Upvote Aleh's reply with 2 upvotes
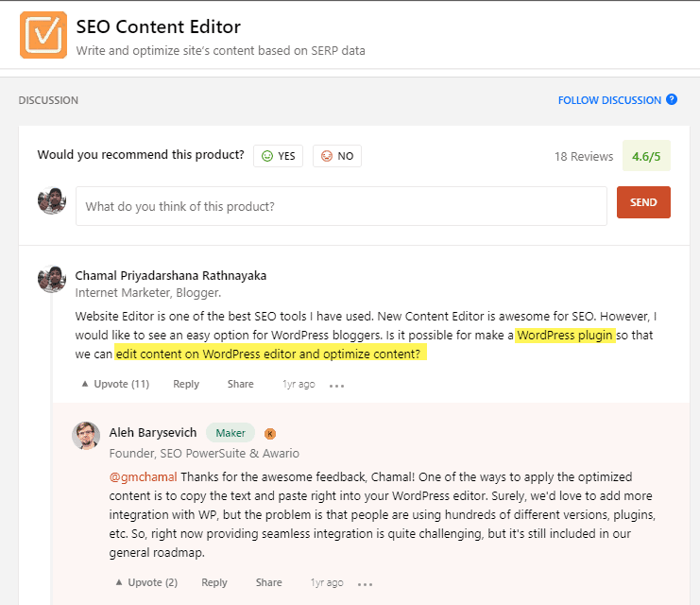This screenshot has height=605, width=700. tap(146, 582)
